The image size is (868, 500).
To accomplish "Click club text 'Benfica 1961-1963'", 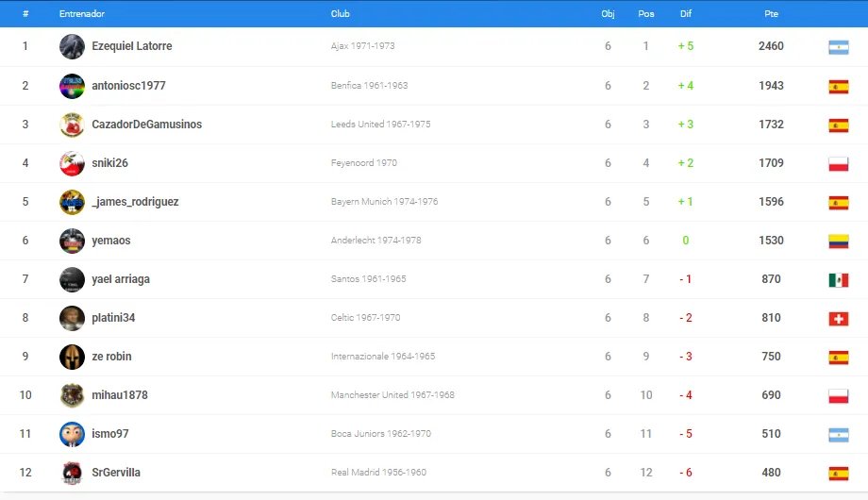I will pos(369,85).
